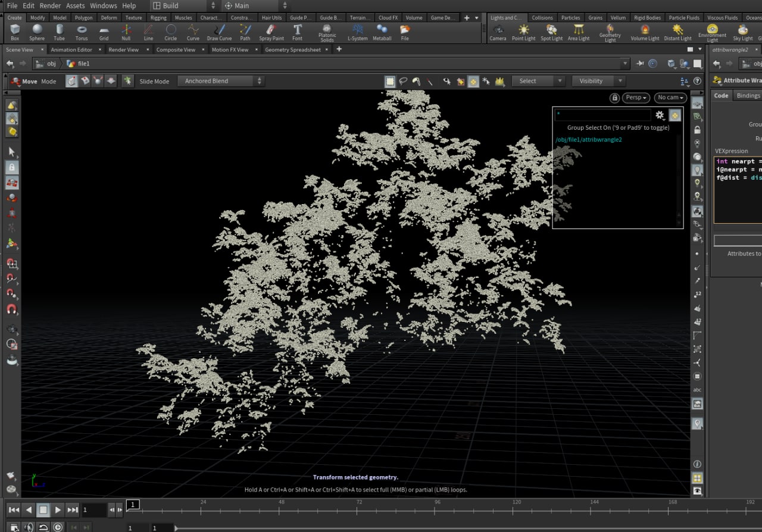Select the L-System shelf tool
The image size is (762, 532).
(x=358, y=32)
